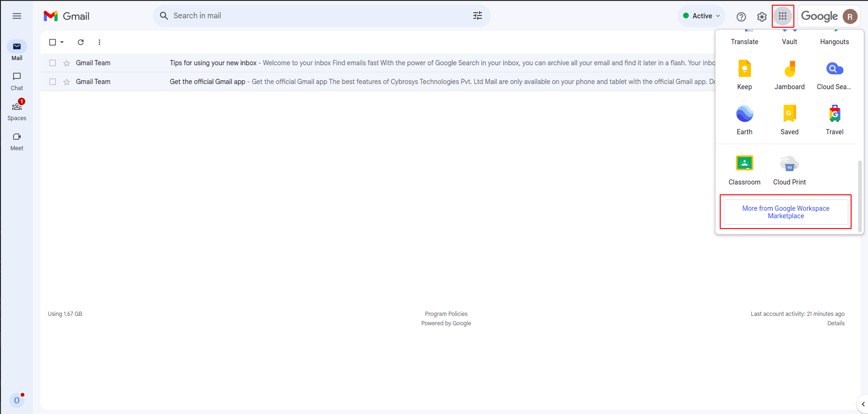Expand the select-all dropdown arrow
This screenshot has width=868, height=414.
(x=62, y=42)
